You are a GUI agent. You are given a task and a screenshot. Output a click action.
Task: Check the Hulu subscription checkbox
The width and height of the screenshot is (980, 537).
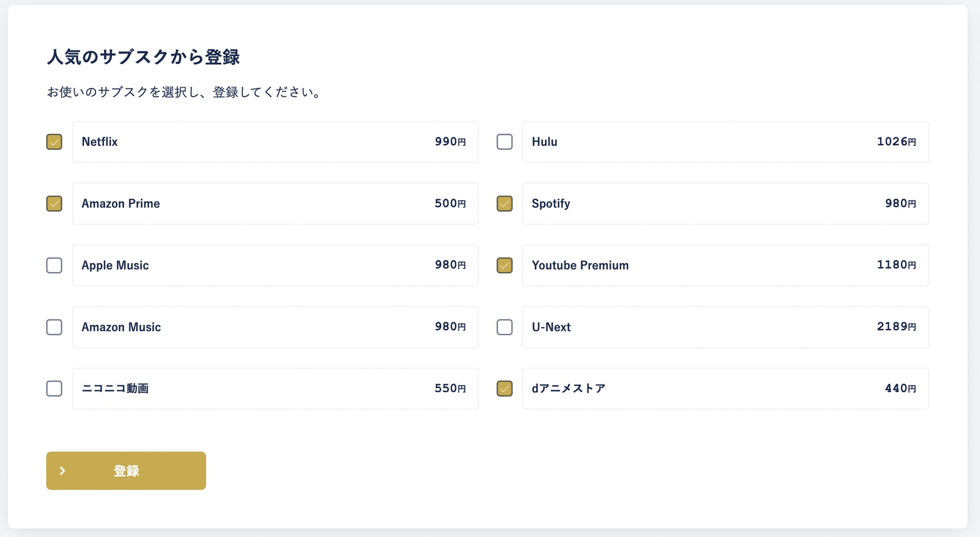[505, 142]
